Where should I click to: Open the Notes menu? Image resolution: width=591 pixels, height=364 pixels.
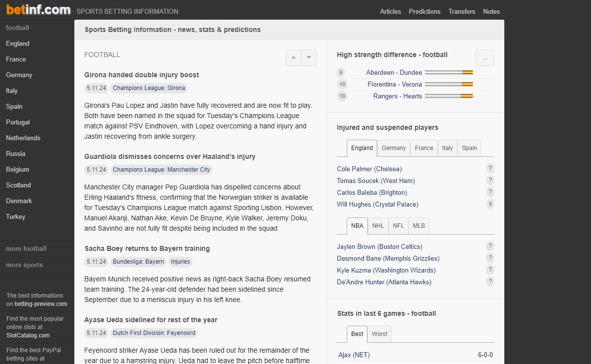tap(492, 11)
